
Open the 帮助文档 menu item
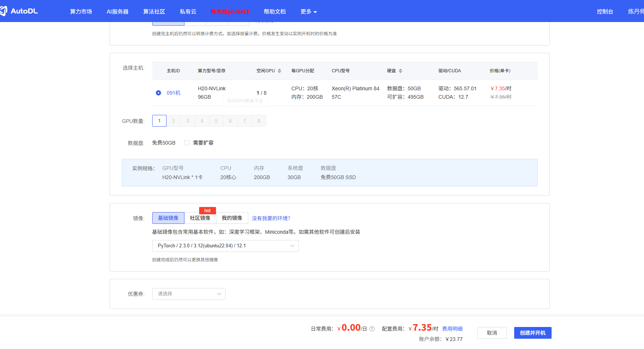[x=275, y=11]
